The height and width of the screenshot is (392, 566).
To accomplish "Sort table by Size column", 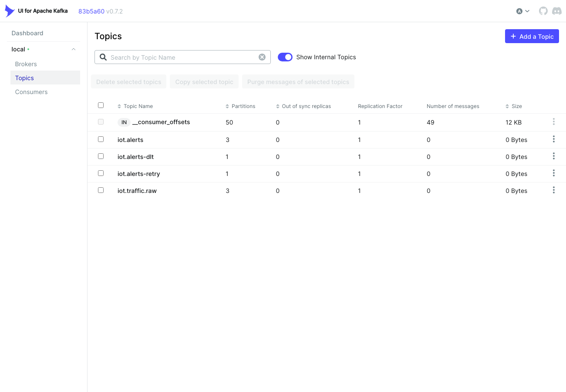I will click(x=514, y=106).
